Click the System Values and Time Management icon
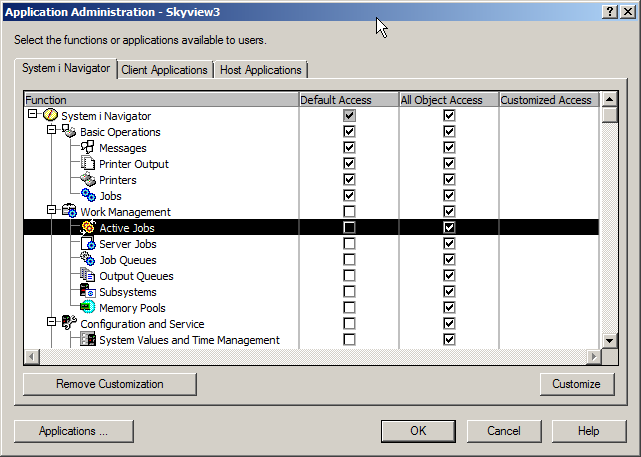Image resolution: width=641 pixels, height=457 pixels. [x=88, y=339]
